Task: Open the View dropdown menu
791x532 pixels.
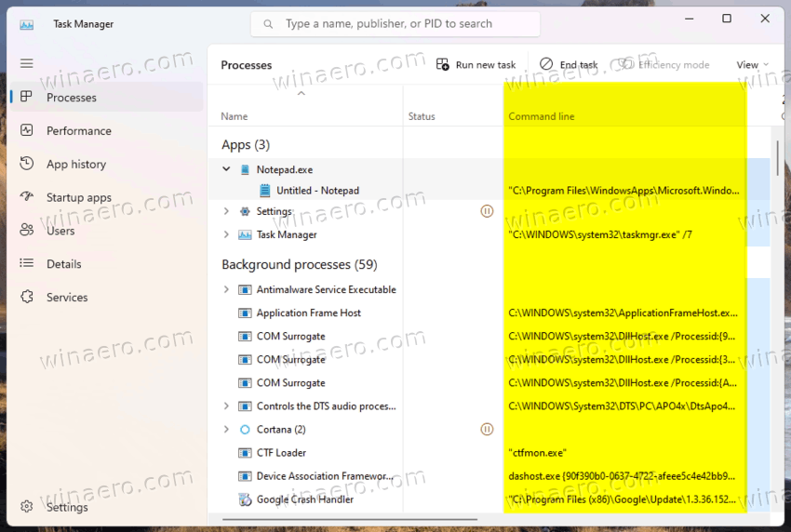Action: 752,64
